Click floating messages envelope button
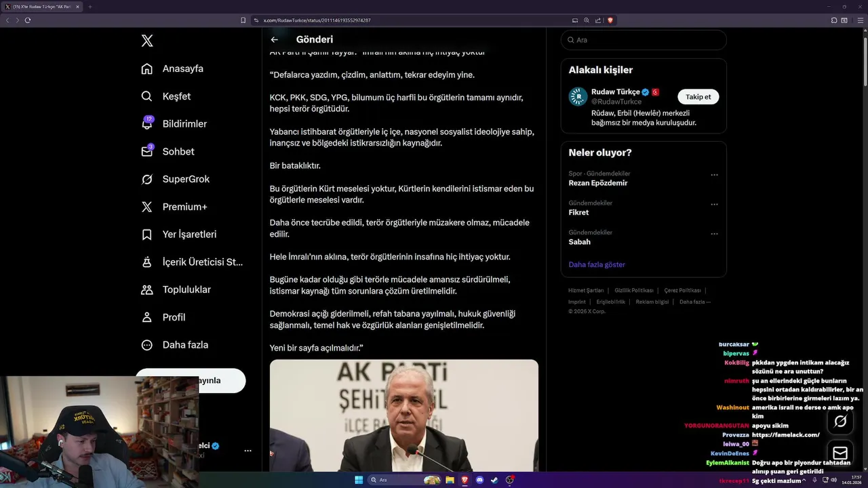The width and height of the screenshot is (868, 488). (x=840, y=453)
